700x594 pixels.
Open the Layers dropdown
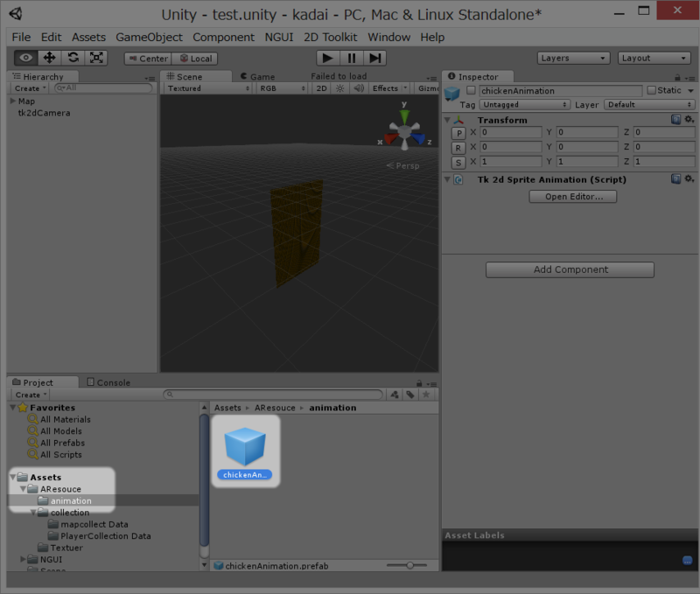[x=573, y=58]
